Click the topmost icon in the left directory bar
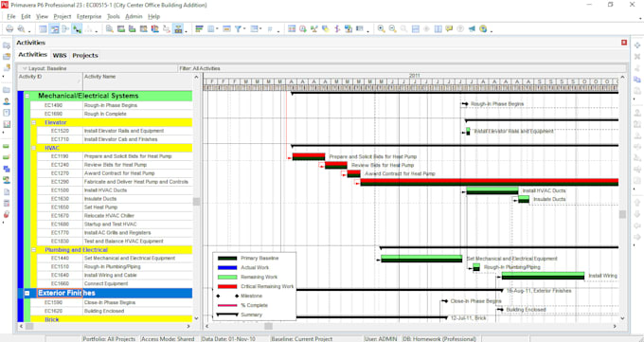The width and height of the screenshot is (644, 342). tap(7, 45)
